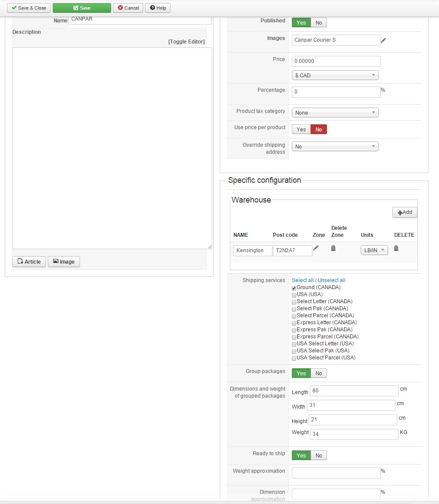This screenshot has height=504, width=439.
Task: Uncheck Ground (CANADA) shipping service
Action: tap(294, 288)
